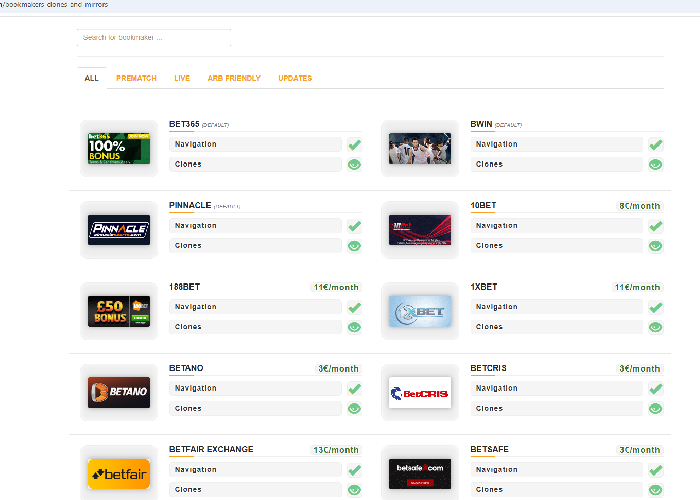Screen dimensions: 700x500
Task: Show Pinnacle clones with eye icon
Action: (x=354, y=246)
